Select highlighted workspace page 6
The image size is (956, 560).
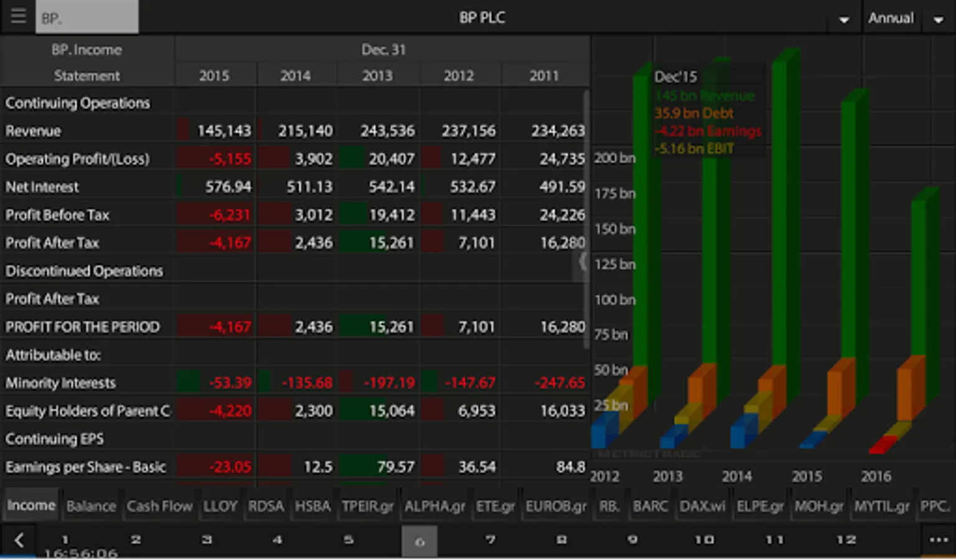pos(419,541)
